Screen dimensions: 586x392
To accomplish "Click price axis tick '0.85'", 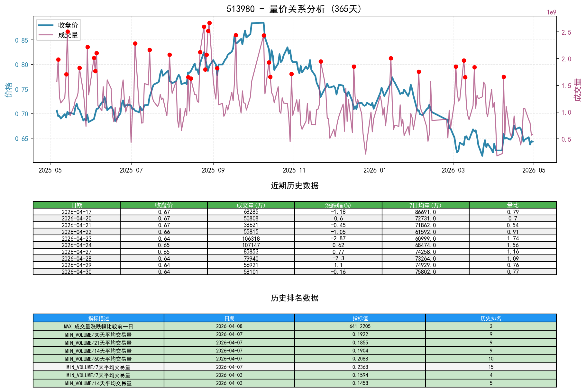I will pos(22,40).
